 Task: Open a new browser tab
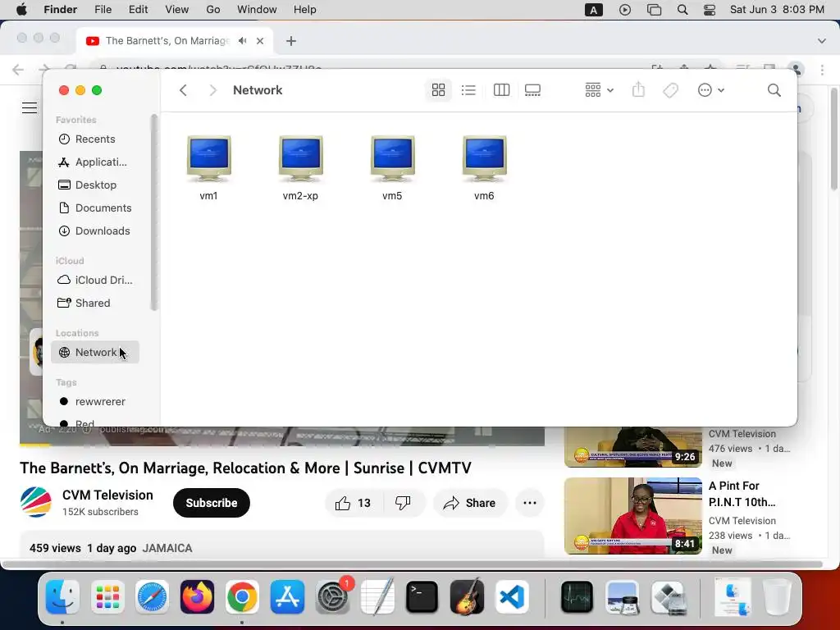pos(291,41)
